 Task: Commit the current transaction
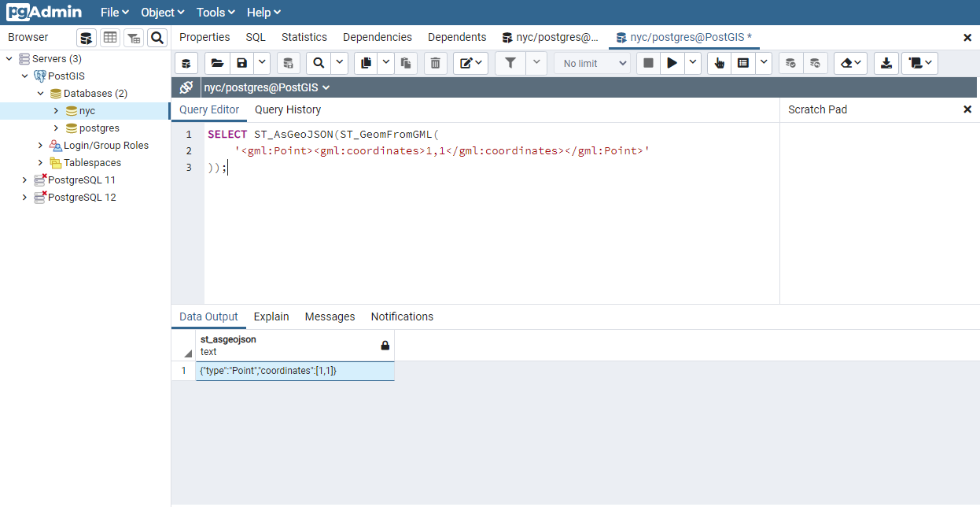pyautogui.click(x=790, y=63)
